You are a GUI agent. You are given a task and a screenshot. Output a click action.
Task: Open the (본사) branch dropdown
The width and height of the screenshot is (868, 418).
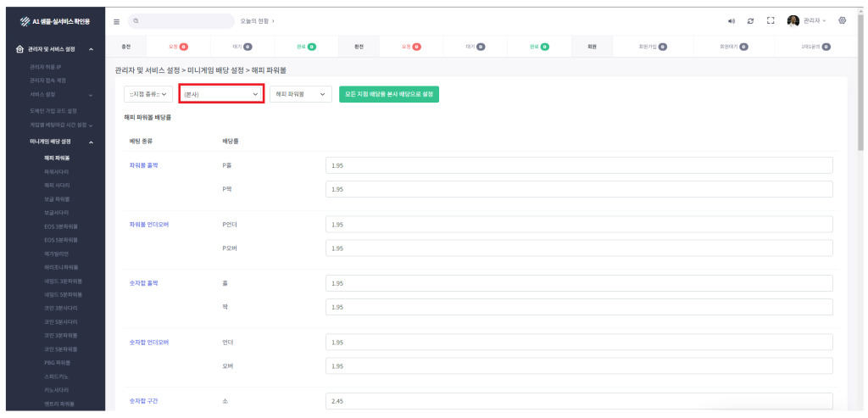click(223, 94)
